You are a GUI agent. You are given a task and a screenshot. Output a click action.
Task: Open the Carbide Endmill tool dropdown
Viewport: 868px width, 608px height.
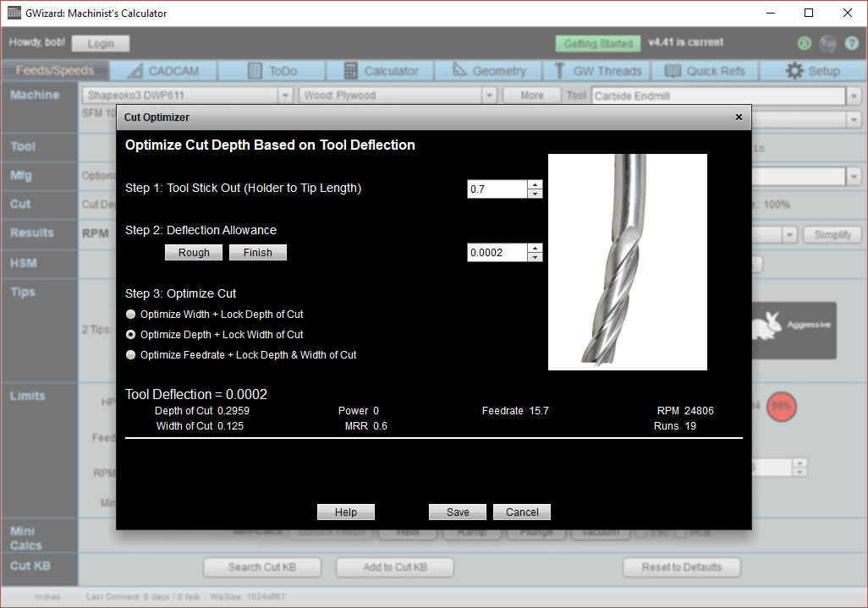point(854,96)
